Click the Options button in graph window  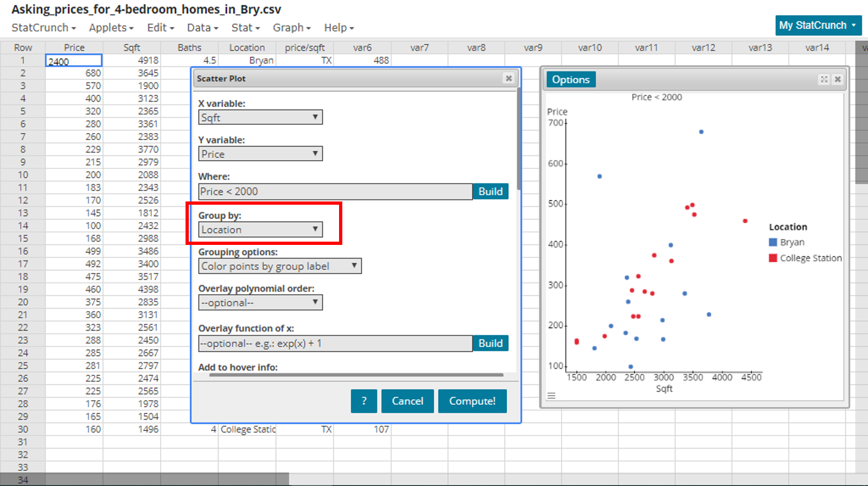tap(571, 80)
